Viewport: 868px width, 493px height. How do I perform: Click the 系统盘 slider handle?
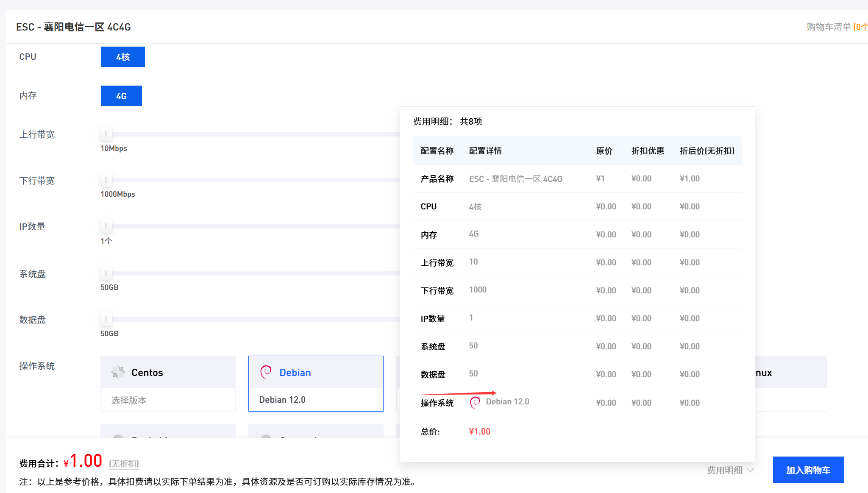coord(106,273)
